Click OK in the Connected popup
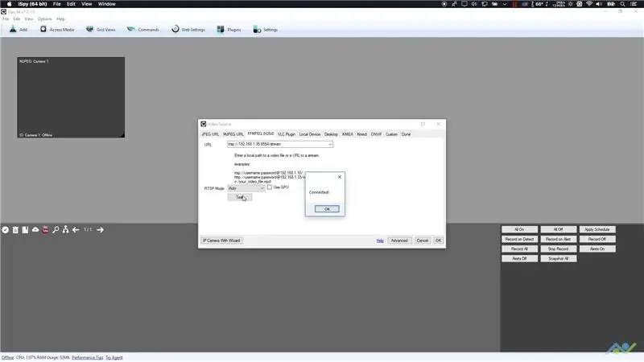 [x=327, y=209]
